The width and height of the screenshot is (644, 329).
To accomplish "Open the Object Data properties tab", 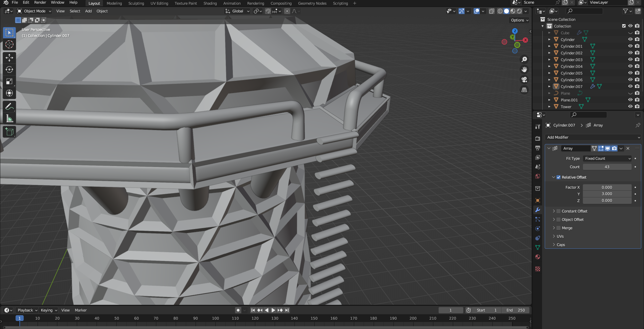I will pyautogui.click(x=538, y=247).
